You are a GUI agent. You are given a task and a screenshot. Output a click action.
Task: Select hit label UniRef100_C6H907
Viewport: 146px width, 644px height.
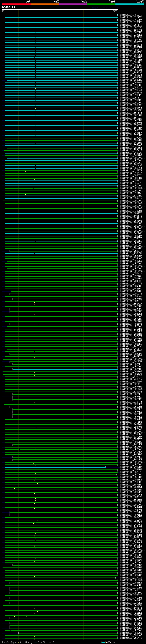(131, 372)
